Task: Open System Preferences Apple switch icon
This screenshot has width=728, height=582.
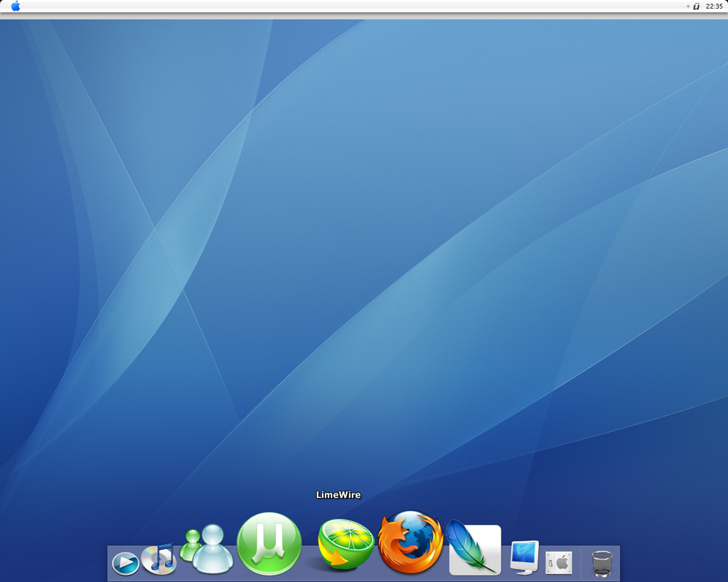Action: (559, 563)
